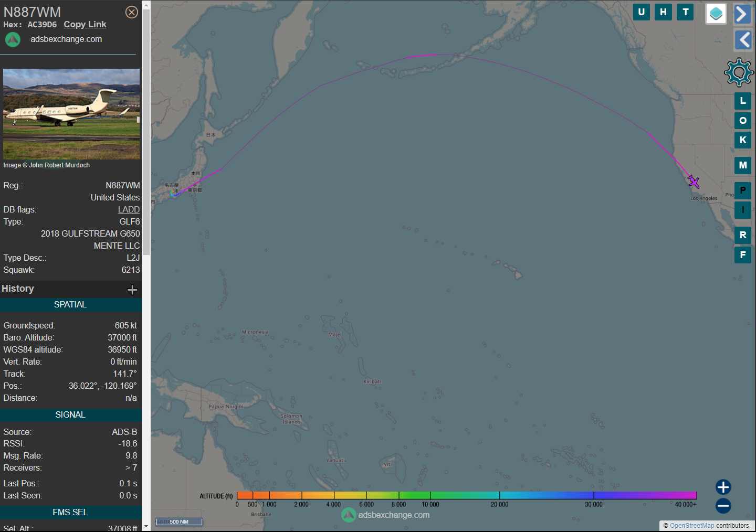Toggle the L map option button

coord(743,101)
